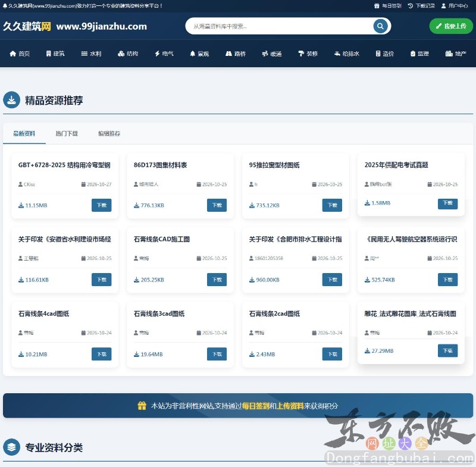Click the search magnifier button
The width and height of the screenshot is (476, 467).
point(380,26)
